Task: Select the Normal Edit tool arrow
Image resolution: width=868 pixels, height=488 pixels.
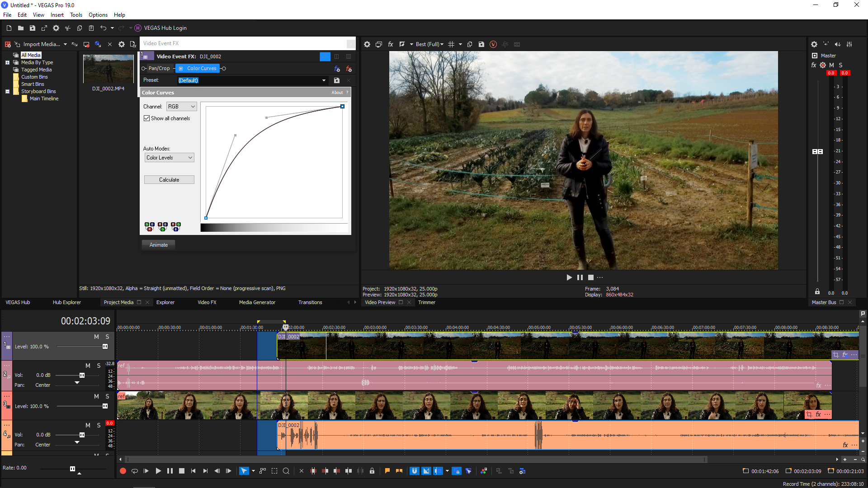Action: (244, 471)
